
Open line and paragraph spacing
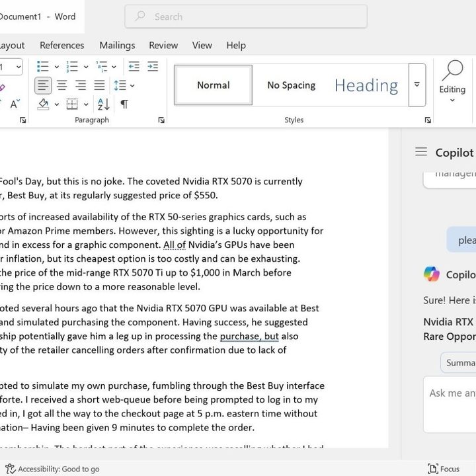(x=120, y=85)
